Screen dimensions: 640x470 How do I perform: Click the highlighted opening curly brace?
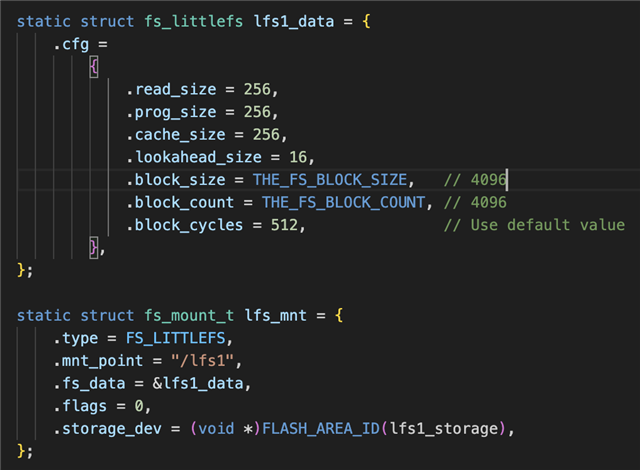(94, 67)
